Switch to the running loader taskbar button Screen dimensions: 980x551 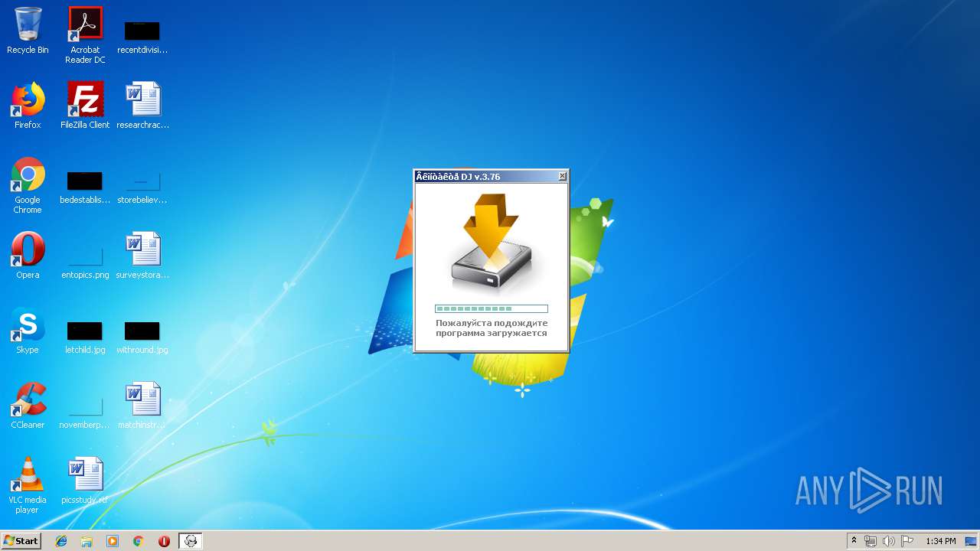click(191, 541)
